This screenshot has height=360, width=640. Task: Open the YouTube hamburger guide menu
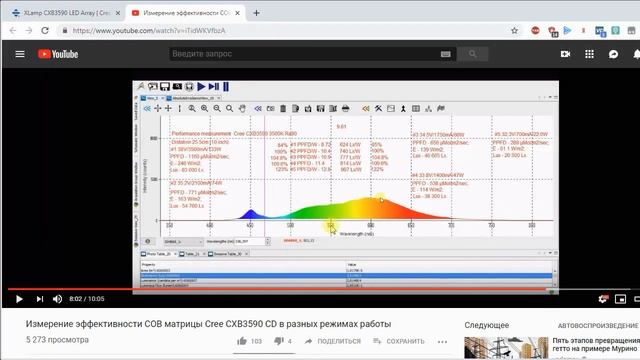(20, 54)
